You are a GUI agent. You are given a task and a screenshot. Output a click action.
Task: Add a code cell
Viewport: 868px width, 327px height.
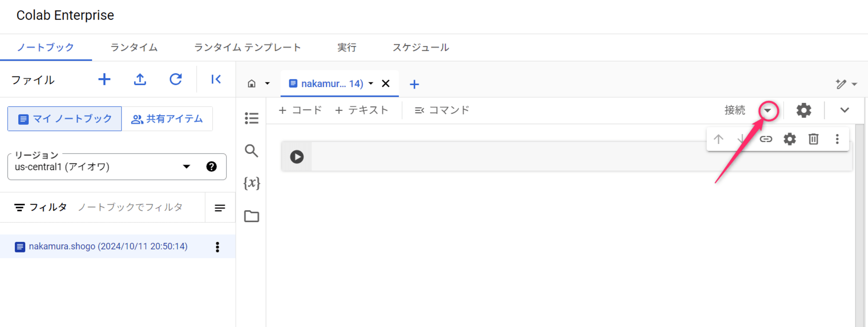tap(300, 110)
